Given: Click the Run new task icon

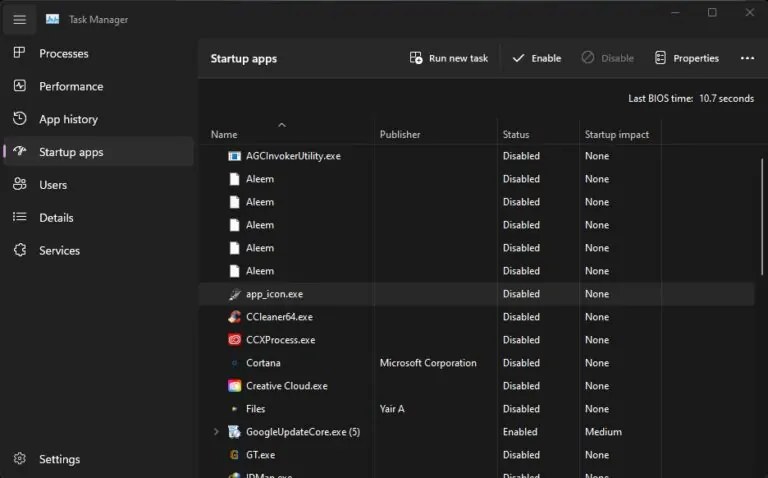Looking at the screenshot, I should pos(416,58).
